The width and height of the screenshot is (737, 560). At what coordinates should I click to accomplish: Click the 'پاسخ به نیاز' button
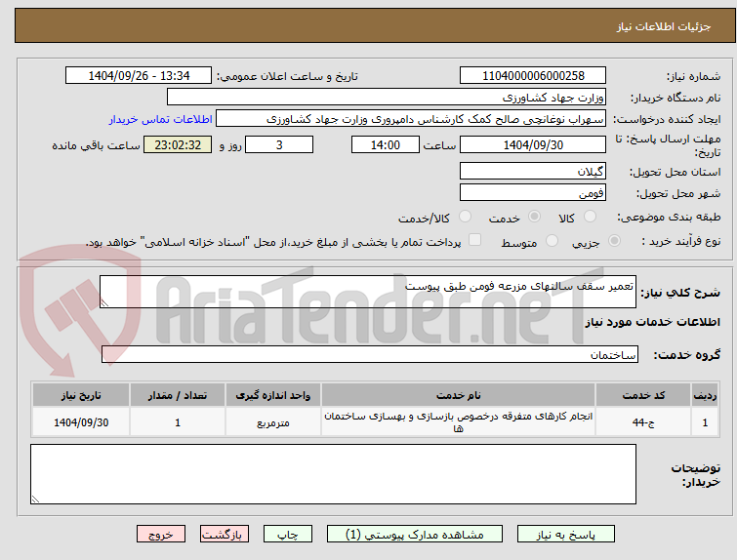click(x=566, y=535)
